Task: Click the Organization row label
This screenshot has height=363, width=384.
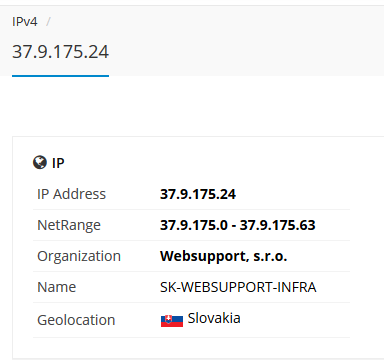Action: [x=79, y=257]
